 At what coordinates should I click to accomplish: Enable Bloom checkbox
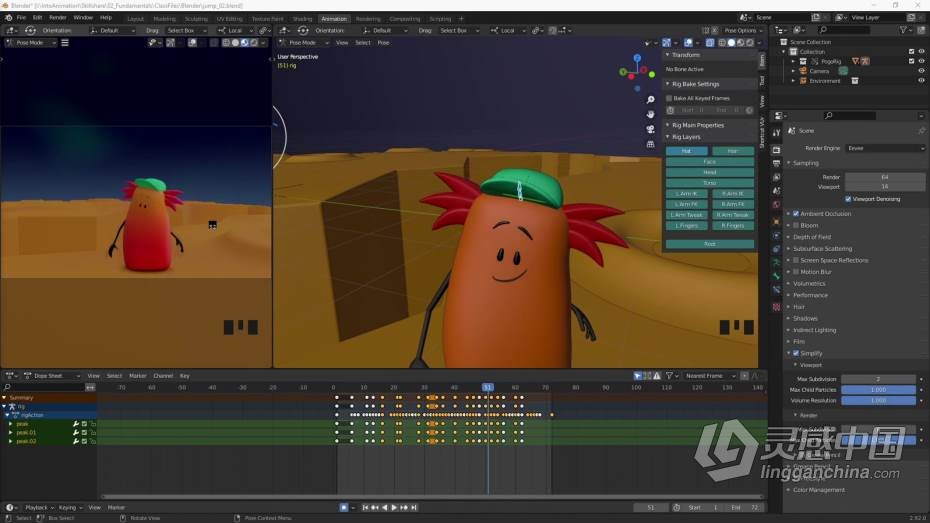coord(796,225)
